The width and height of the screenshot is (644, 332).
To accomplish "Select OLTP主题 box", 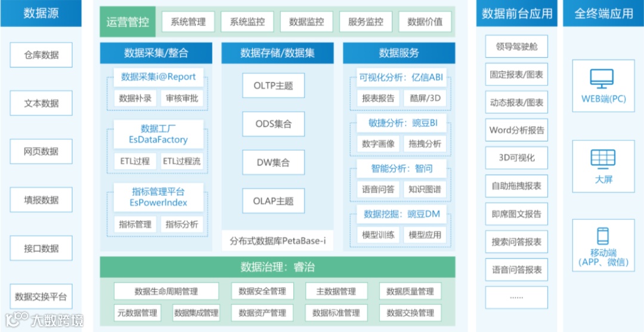I will click(274, 85).
